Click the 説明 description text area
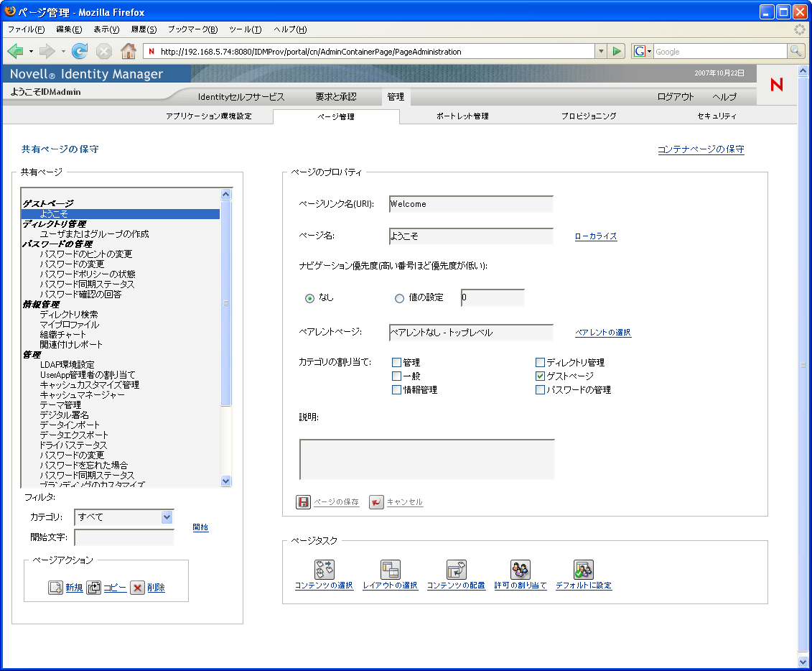The height and width of the screenshot is (671, 812). pos(426,459)
